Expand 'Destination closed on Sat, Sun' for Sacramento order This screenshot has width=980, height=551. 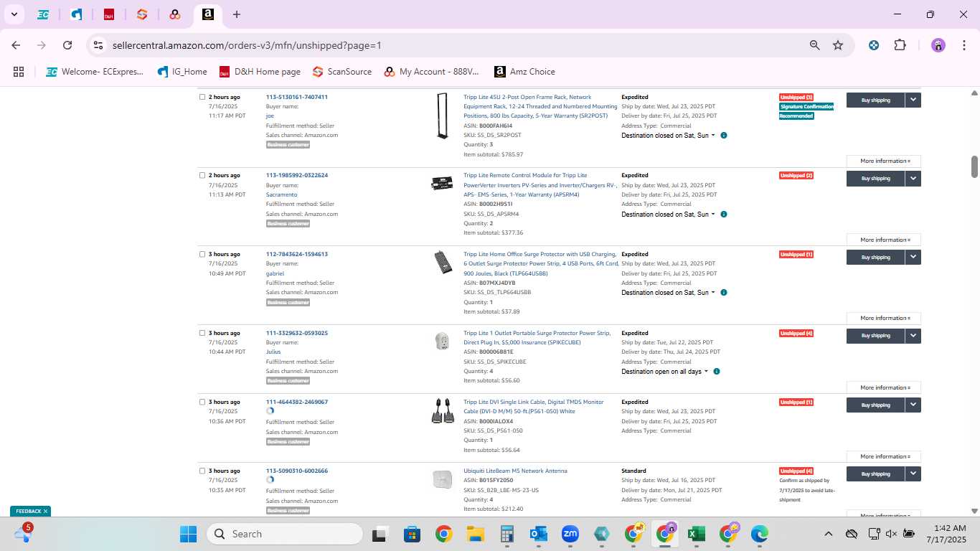pyautogui.click(x=668, y=215)
